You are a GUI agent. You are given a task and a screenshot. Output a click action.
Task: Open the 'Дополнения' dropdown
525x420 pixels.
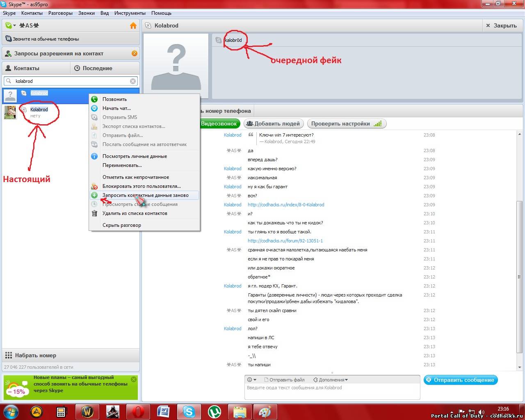click(x=331, y=380)
